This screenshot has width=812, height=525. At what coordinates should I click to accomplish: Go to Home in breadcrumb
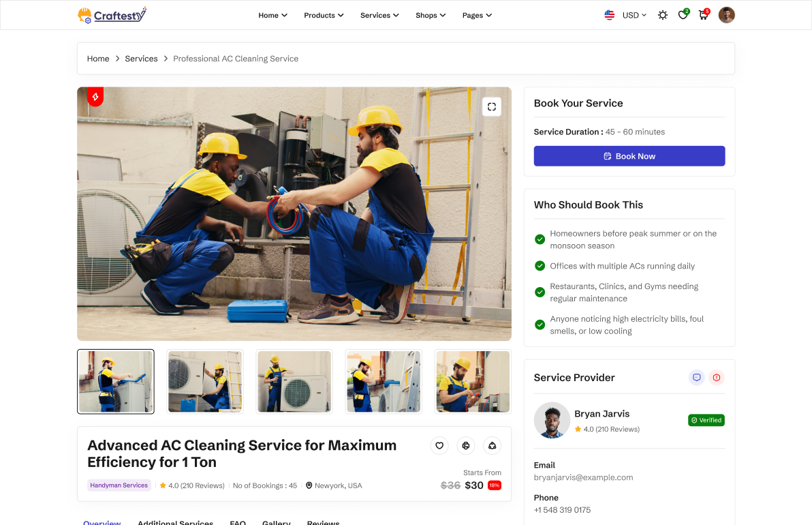[x=98, y=59]
